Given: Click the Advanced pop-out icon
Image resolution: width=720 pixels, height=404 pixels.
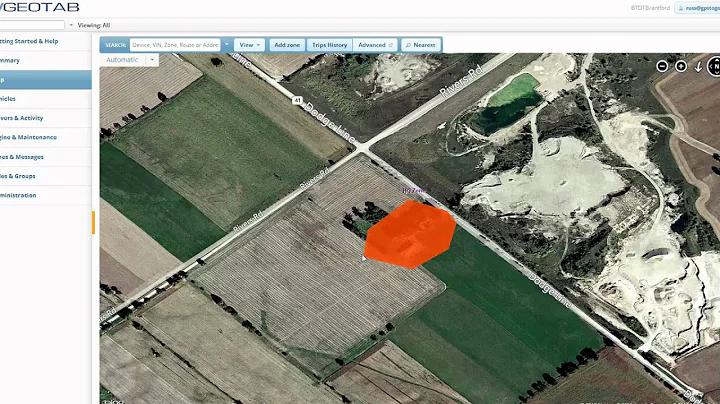Looking at the screenshot, I should coord(391,45).
